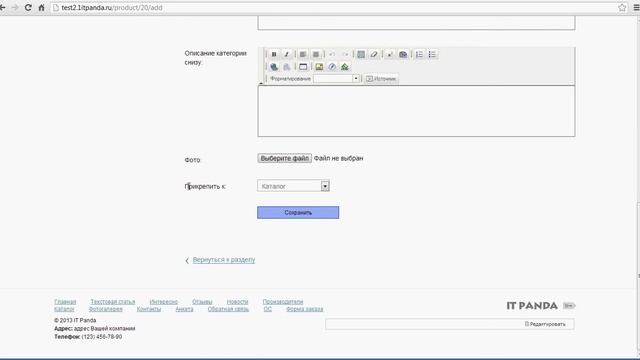Click the Выберите файл button
The image size is (640, 360).
coord(284,158)
